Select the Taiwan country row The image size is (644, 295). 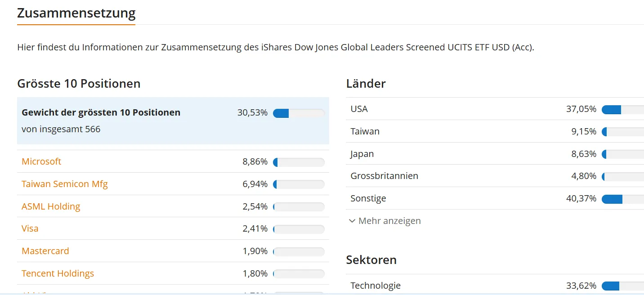pos(365,131)
